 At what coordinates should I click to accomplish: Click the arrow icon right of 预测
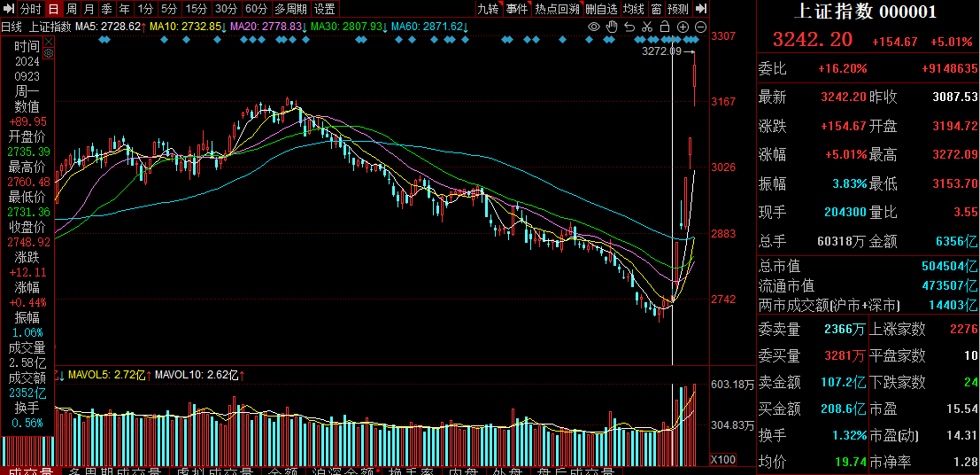701,9
